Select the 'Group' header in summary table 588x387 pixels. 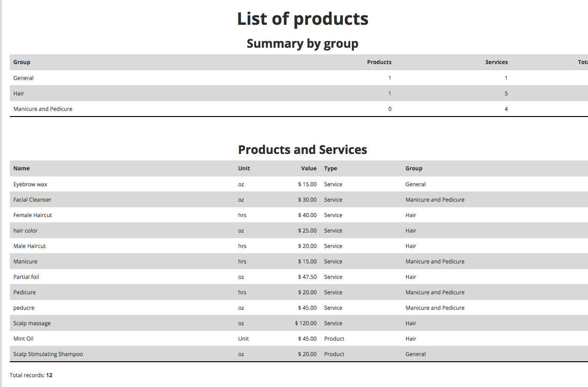(22, 62)
